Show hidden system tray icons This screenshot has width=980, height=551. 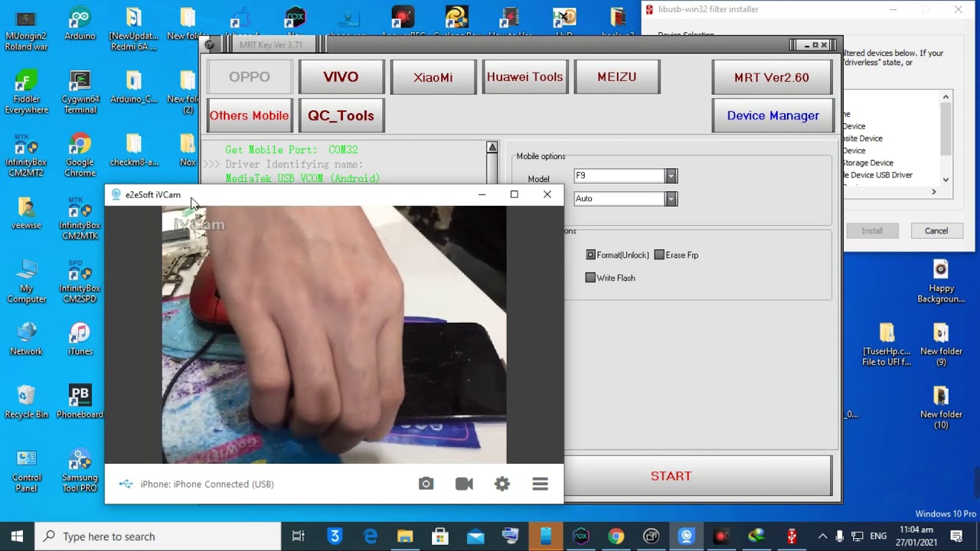coord(822,536)
